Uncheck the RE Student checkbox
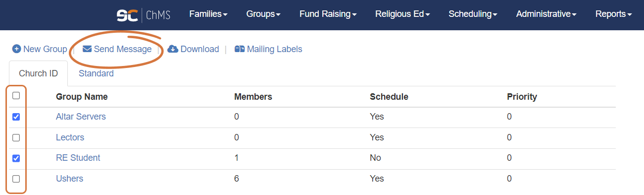Image resolution: width=644 pixels, height=195 pixels. click(16, 158)
